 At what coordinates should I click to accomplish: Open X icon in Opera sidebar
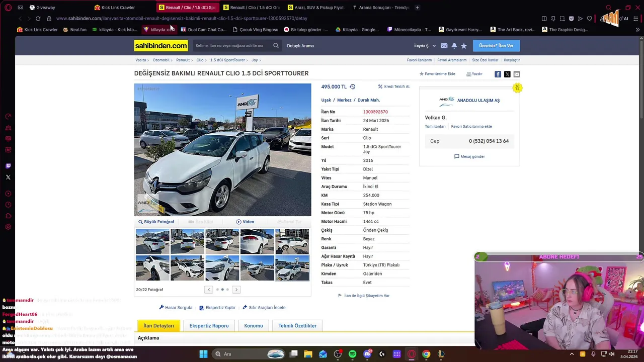pos(8,177)
